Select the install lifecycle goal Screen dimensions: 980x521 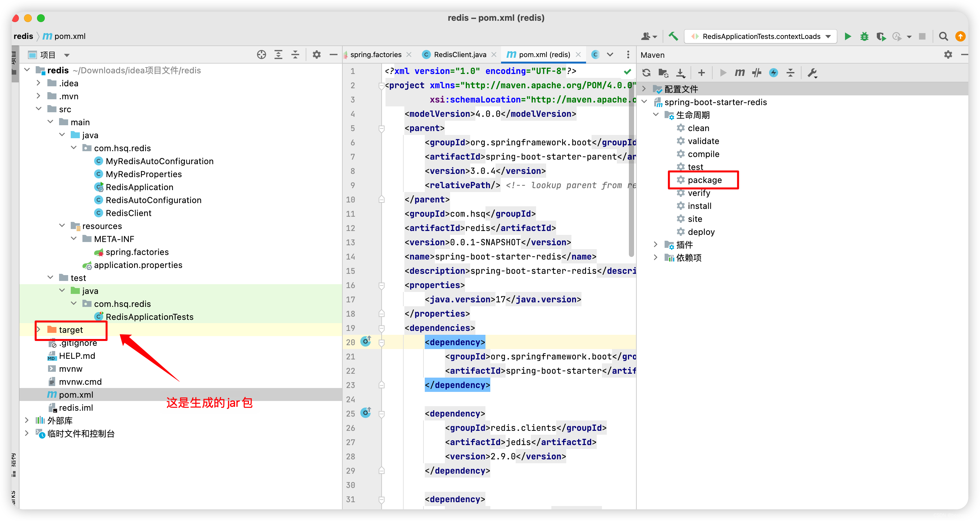(699, 206)
